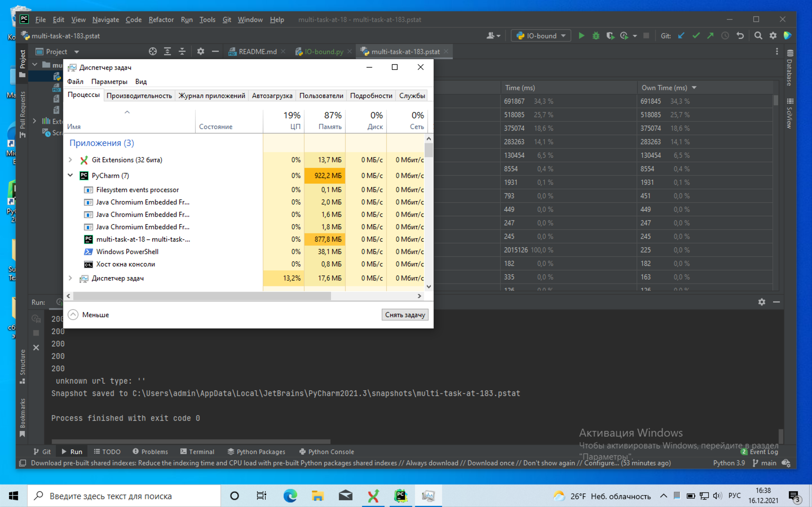Viewport: 812px width, 507px height.
Task: Click Task Manager horizontal scrollbar
Action: 202,296
